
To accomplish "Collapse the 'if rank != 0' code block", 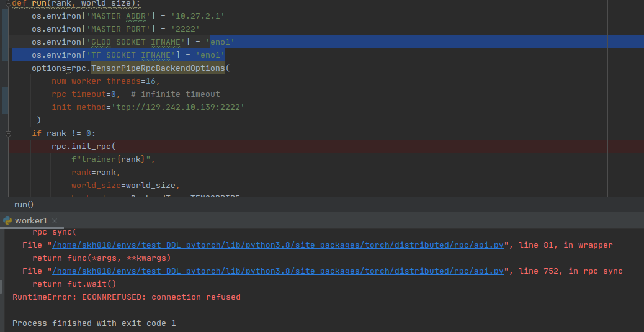I will [x=8, y=133].
